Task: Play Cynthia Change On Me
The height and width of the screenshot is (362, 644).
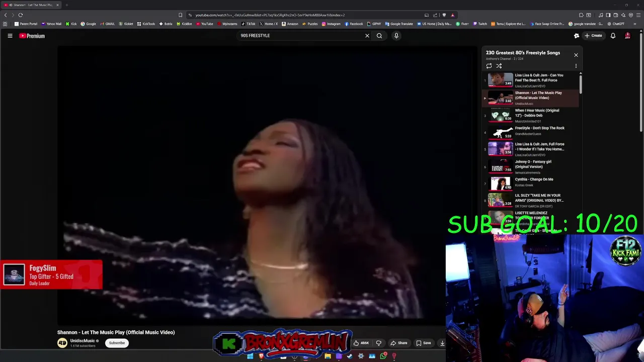Action: pos(531,183)
